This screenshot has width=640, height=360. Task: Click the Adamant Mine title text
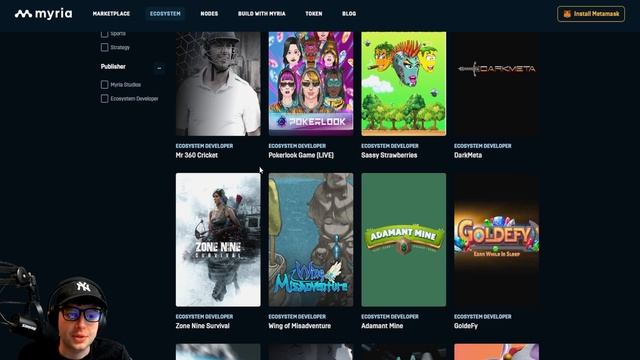[x=382, y=326]
